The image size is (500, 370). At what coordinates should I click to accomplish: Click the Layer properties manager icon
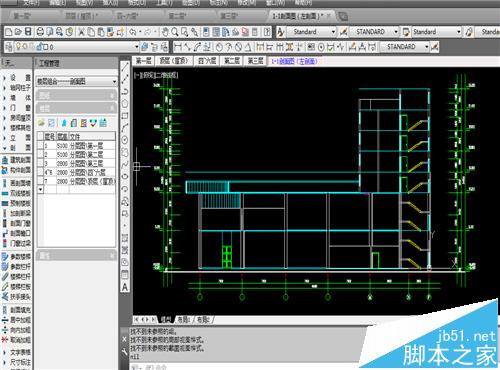click(x=9, y=47)
